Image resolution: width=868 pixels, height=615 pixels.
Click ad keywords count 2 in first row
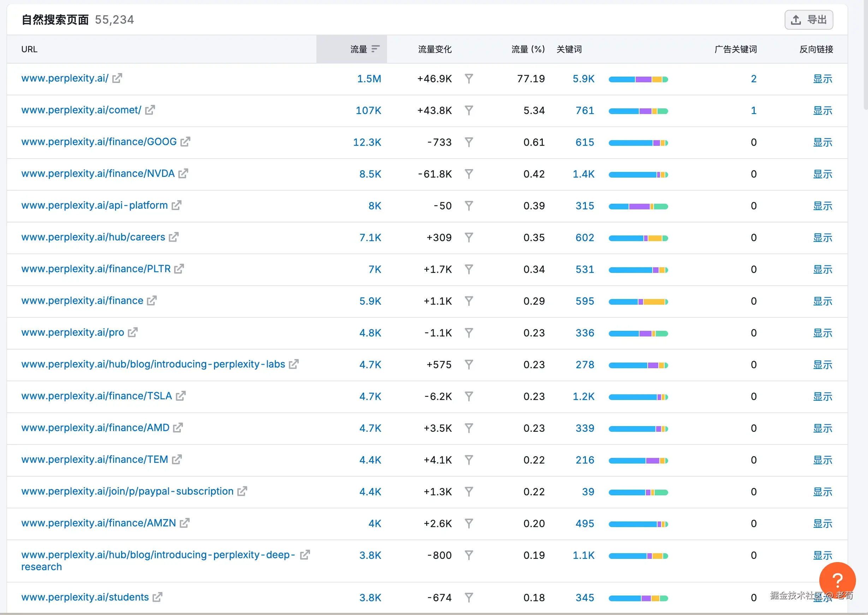(753, 79)
